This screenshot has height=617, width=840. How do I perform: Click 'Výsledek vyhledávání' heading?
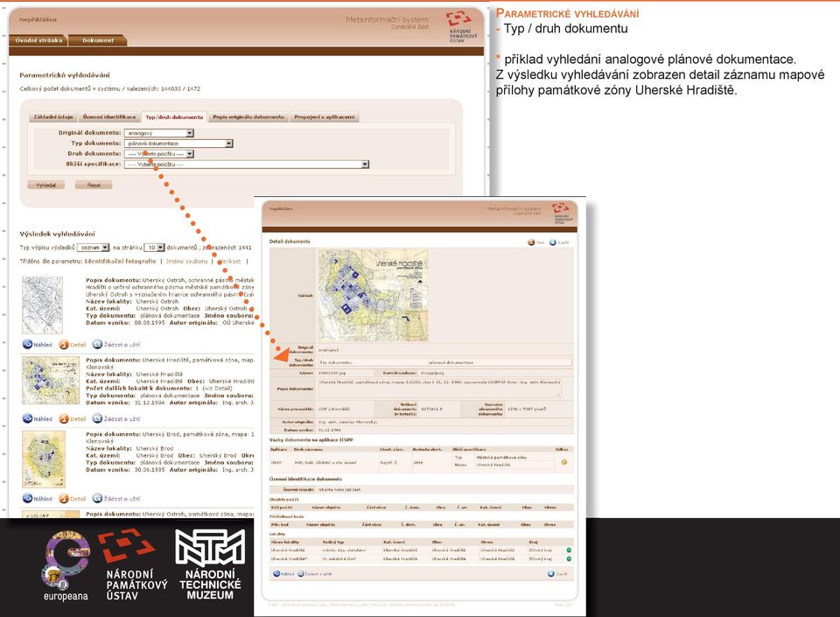pyautogui.click(x=58, y=234)
